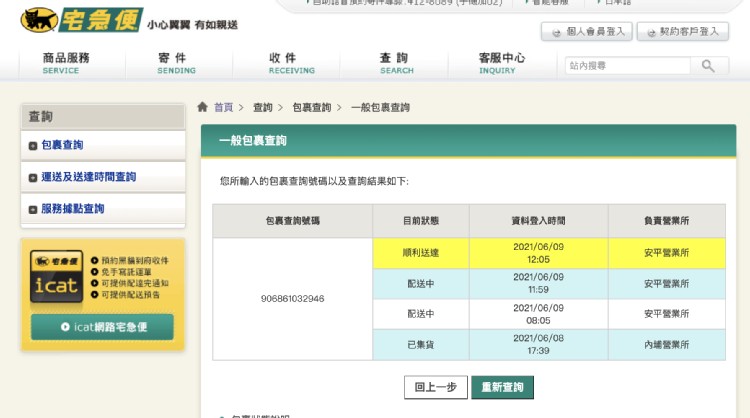Click the home icon in breadcrumb

(x=202, y=107)
